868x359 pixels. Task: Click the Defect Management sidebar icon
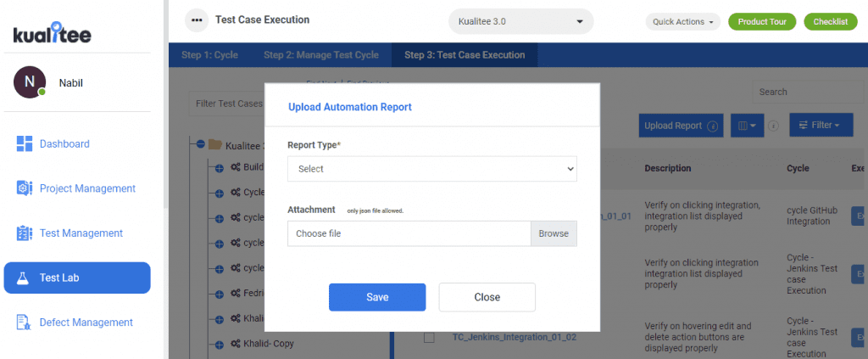tap(24, 323)
